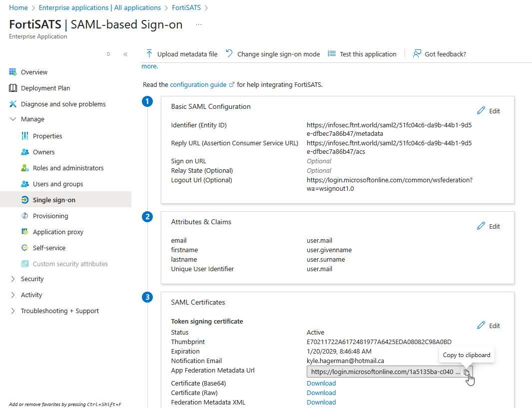Select Users and groups menu label

coord(58,184)
